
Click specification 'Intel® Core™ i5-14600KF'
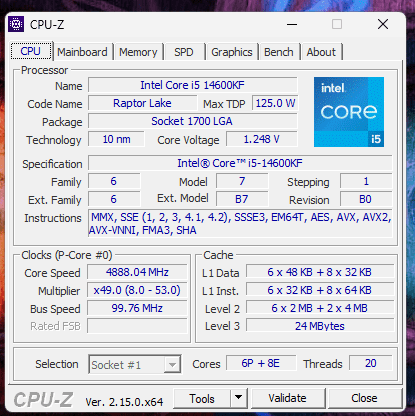point(240,163)
